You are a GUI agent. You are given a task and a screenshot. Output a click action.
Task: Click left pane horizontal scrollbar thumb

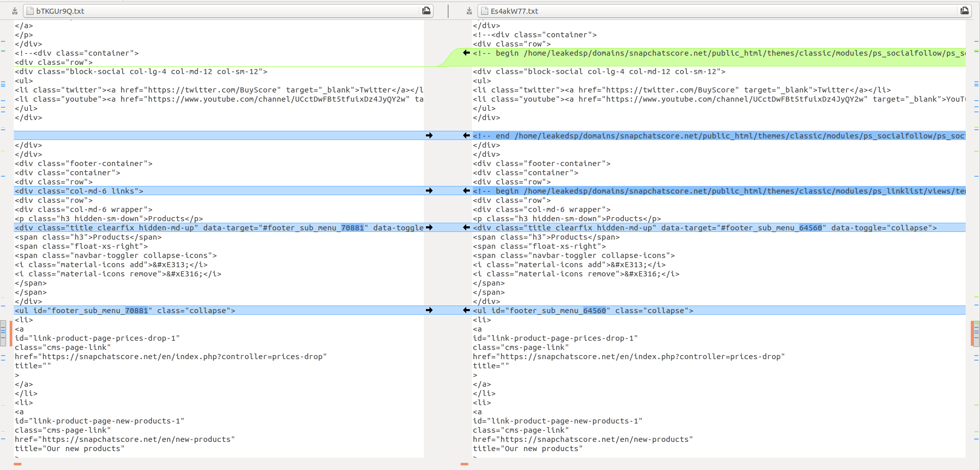click(18, 464)
